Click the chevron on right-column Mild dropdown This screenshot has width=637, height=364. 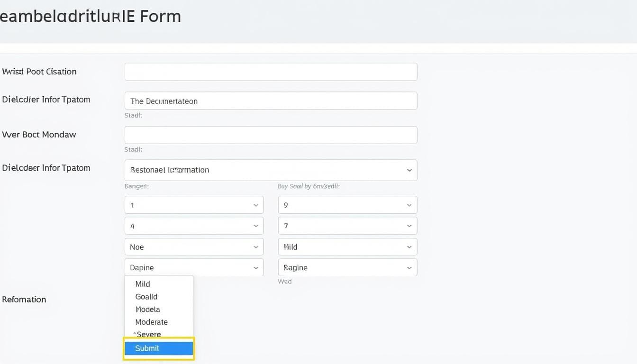[409, 247]
